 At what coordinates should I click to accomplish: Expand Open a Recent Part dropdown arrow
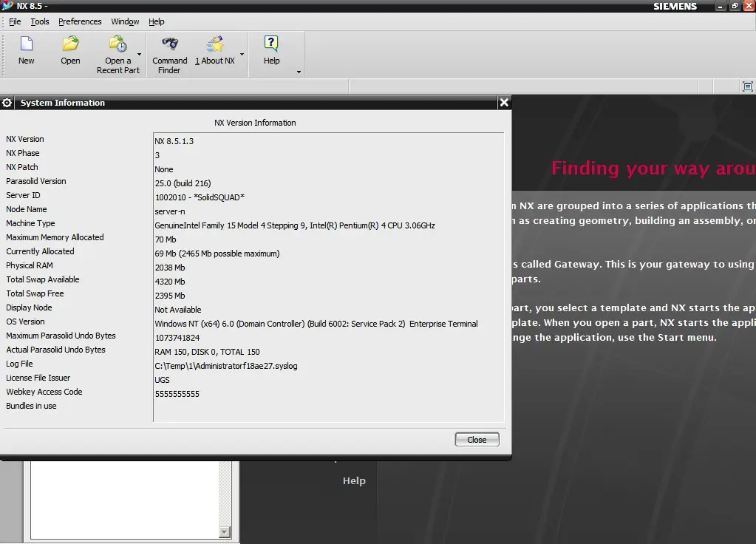click(x=140, y=54)
